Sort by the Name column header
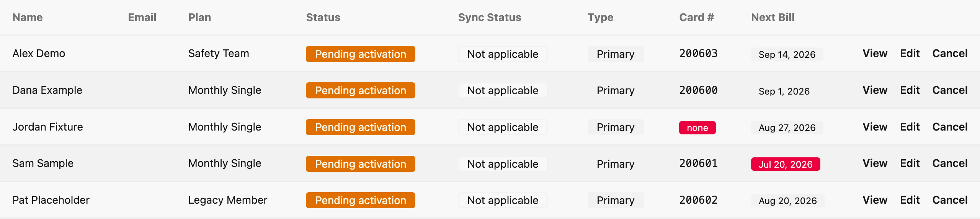 click(x=28, y=18)
